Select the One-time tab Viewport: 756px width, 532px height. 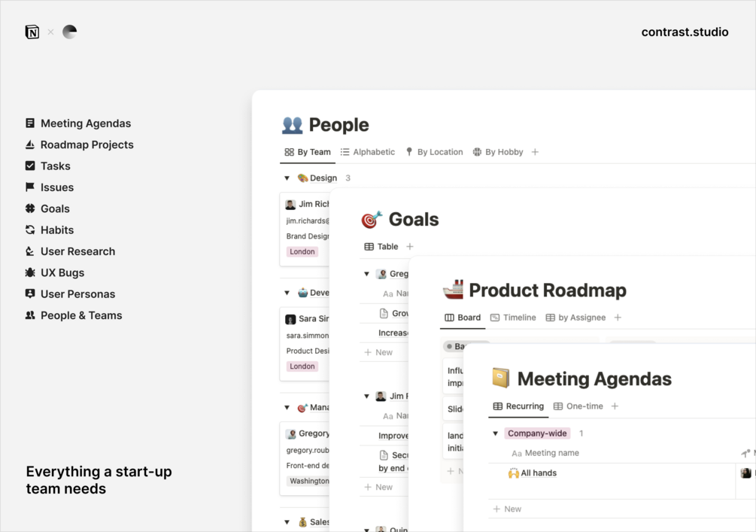(578, 406)
